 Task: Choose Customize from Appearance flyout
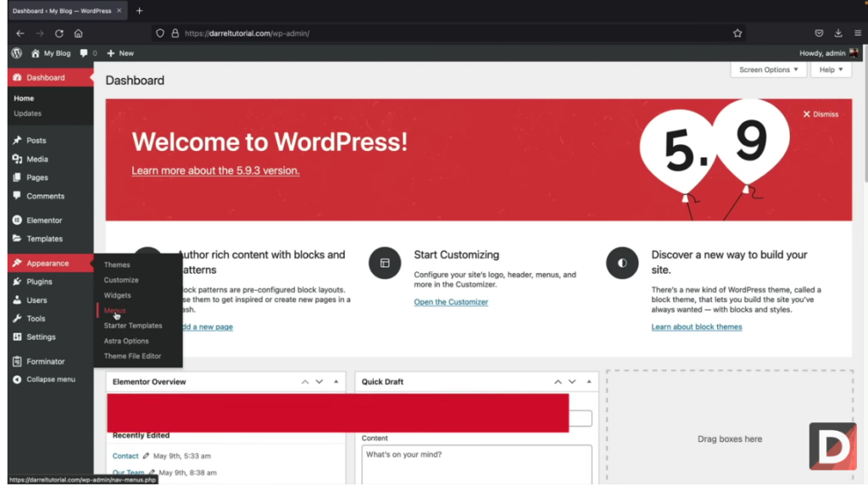coord(121,280)
